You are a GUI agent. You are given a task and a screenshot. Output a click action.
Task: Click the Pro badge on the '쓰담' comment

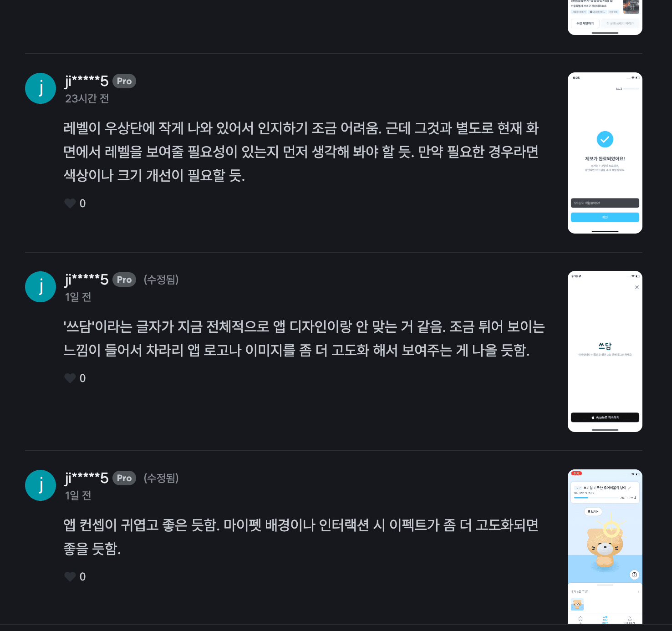tap(124, 280)
